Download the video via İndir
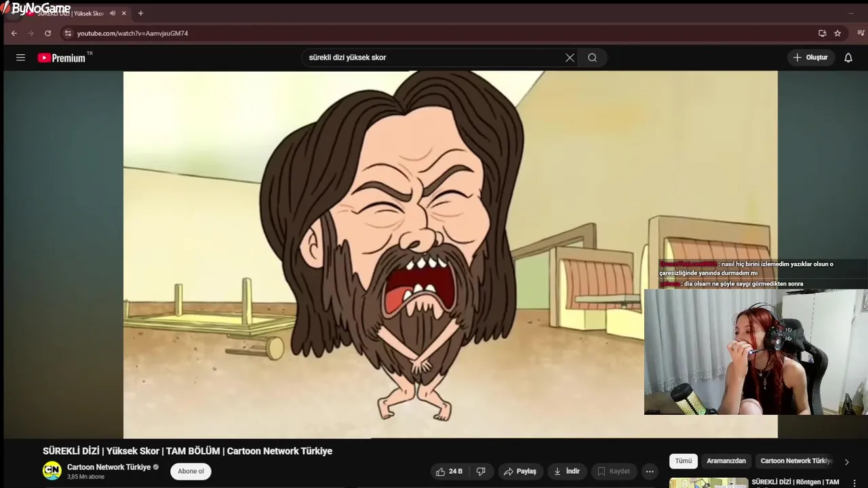Image resolution: width=868 pixels, height=488 pixels. pyautogui.click(x=567, y=471)
